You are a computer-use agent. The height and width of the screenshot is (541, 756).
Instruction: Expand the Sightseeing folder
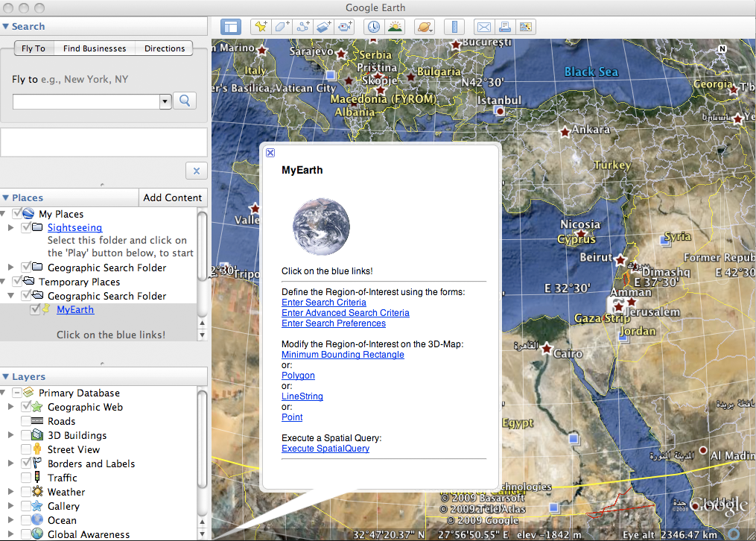coord(10,227)
